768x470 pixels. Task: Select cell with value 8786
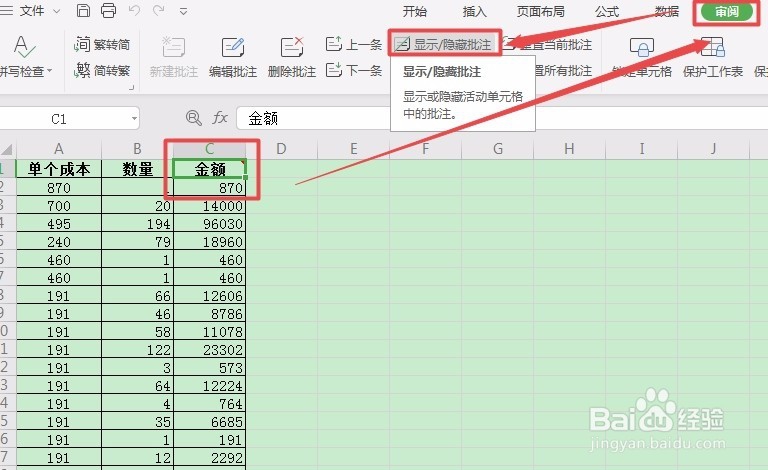click(209, 314)
